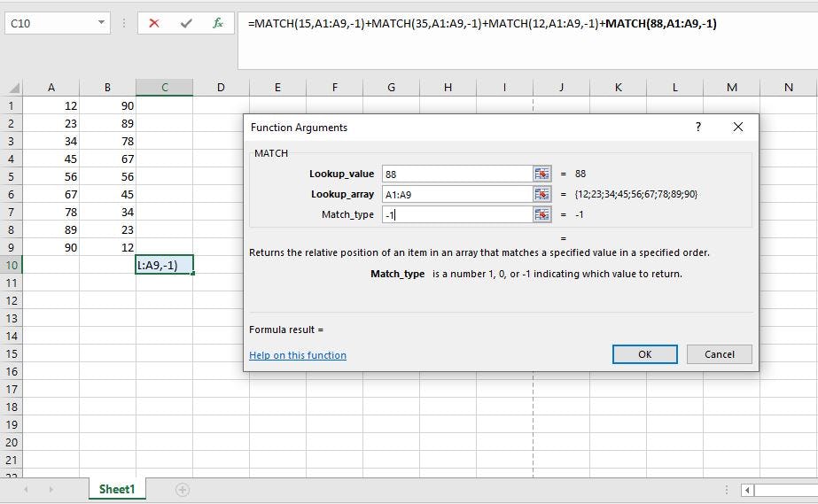
Task: Click the Function Arguments dialog title
Action: pos(299,128)
